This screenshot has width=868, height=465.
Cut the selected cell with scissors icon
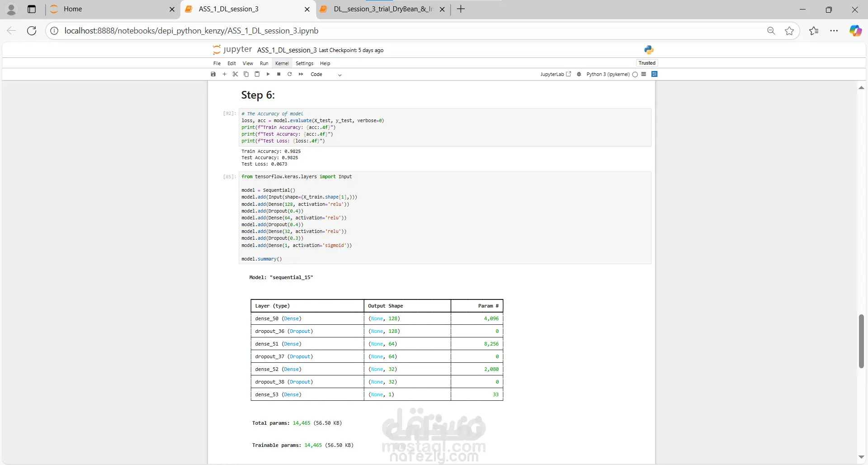235,74
